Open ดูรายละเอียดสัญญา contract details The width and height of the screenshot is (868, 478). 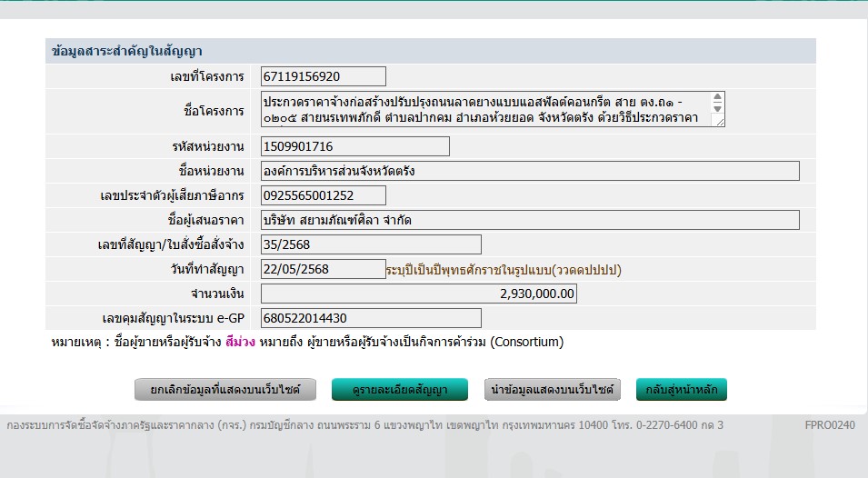tap(400, 390)
